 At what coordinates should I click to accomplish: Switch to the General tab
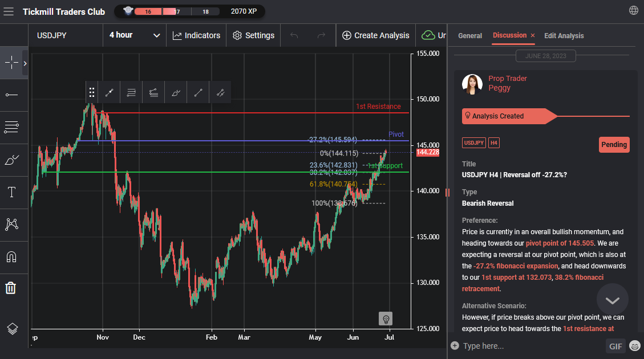tap(470, 36)
